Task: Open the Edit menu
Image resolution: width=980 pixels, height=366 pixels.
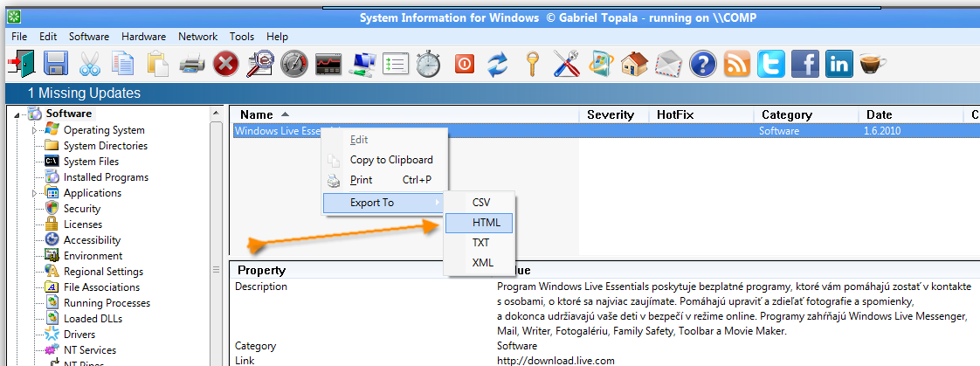Action: pos(48,37)
